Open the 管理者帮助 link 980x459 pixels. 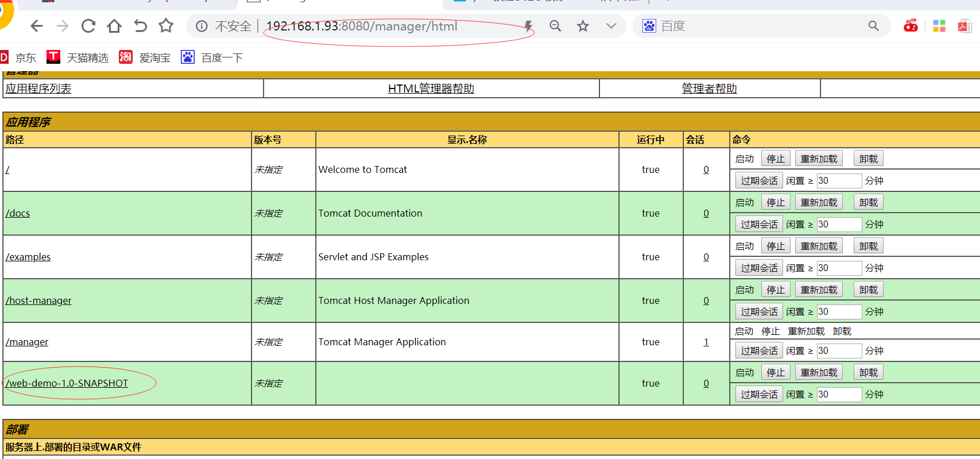pyautogui.click(x=709, y=88)
